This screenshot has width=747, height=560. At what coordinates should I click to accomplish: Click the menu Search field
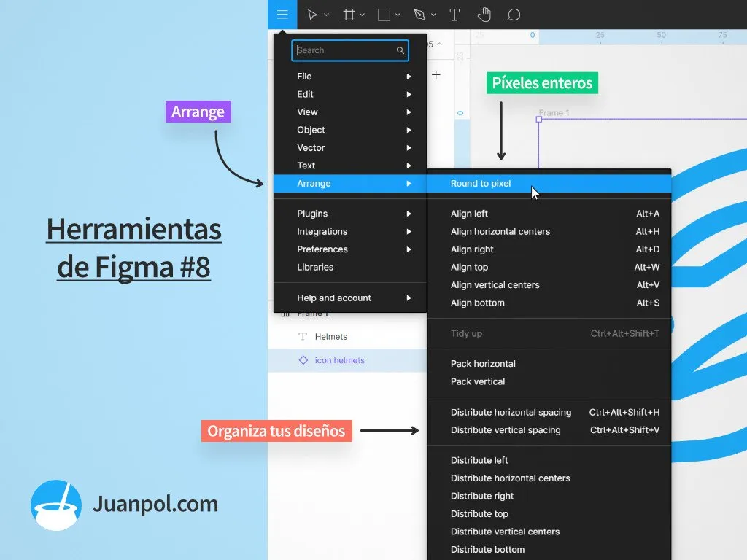(x=350, y=50)
